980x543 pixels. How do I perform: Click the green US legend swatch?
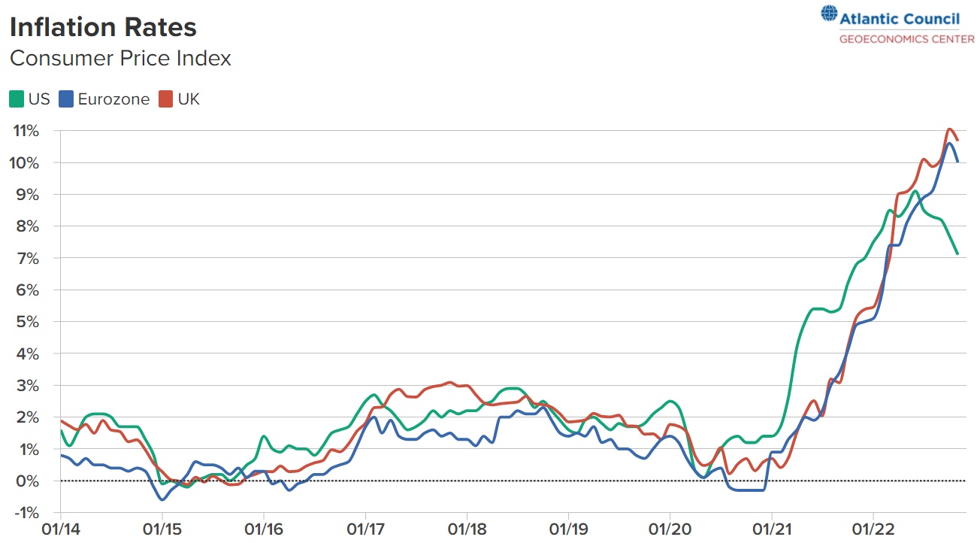pos(16,99)
